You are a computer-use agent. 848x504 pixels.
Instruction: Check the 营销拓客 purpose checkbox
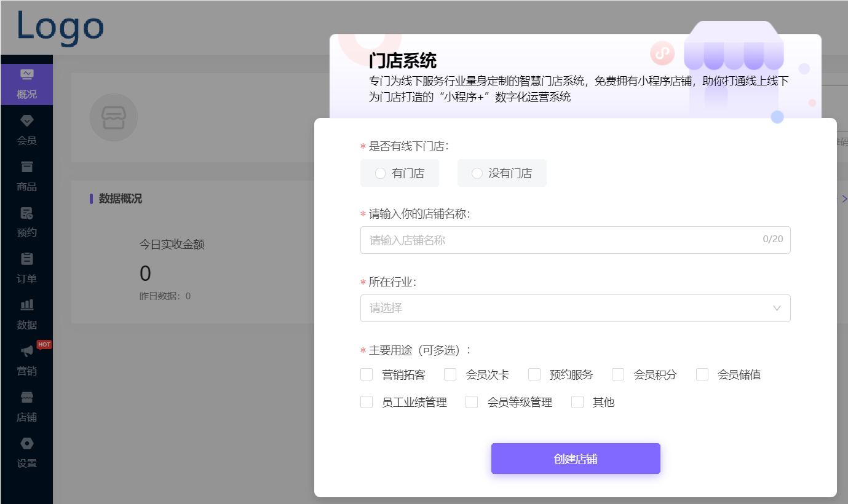(x=367, y=374)
